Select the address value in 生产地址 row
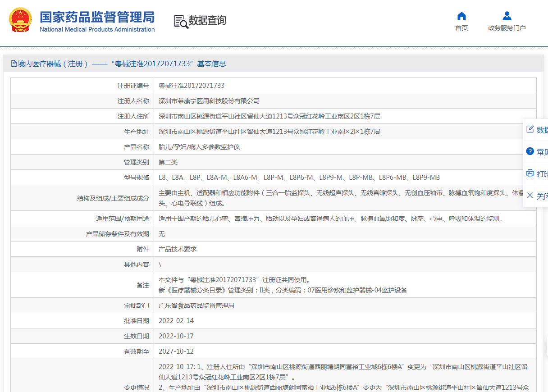 point(269,132)
